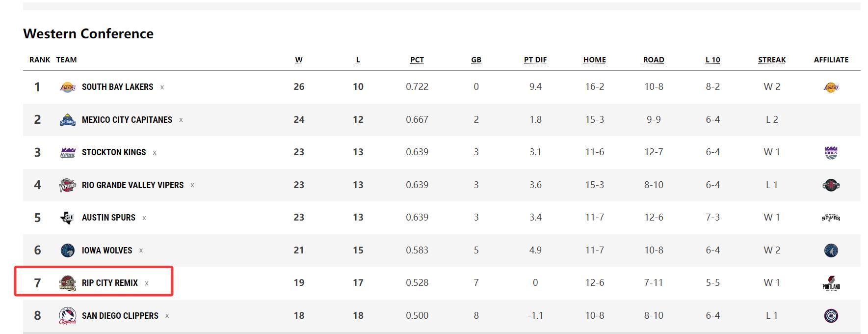The image size is (868, 334).
Task: Open the San Diego Clippers team link
Action: [x=120, y=316]
